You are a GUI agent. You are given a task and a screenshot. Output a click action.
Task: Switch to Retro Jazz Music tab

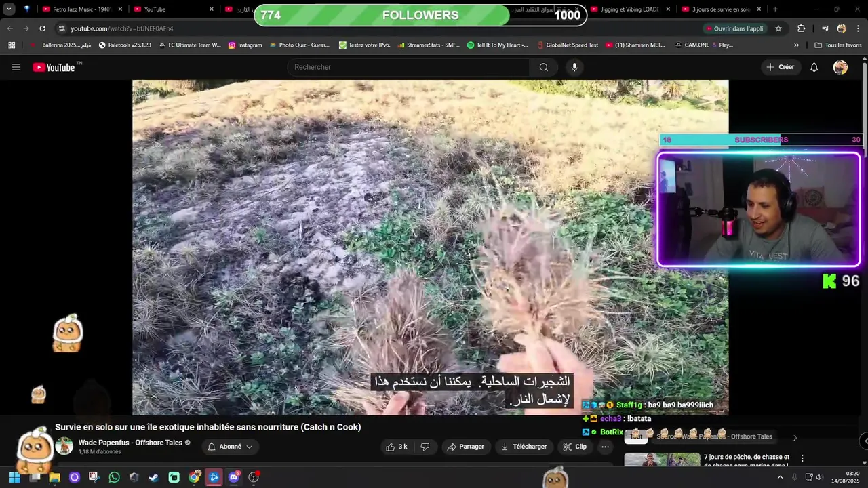pyautogui.click(x=81, y=9)
